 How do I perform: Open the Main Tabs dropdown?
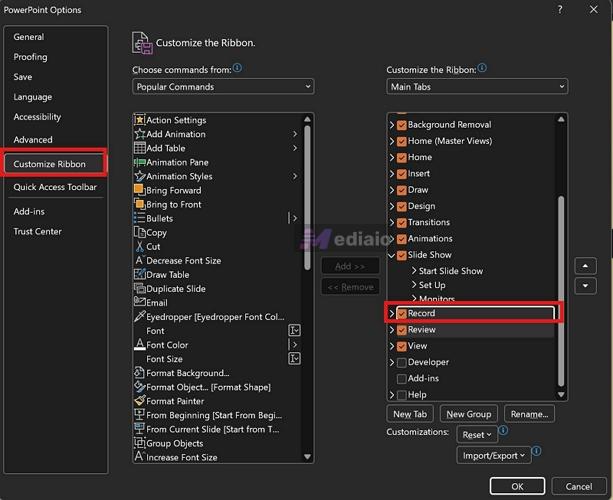coord(477,86)
